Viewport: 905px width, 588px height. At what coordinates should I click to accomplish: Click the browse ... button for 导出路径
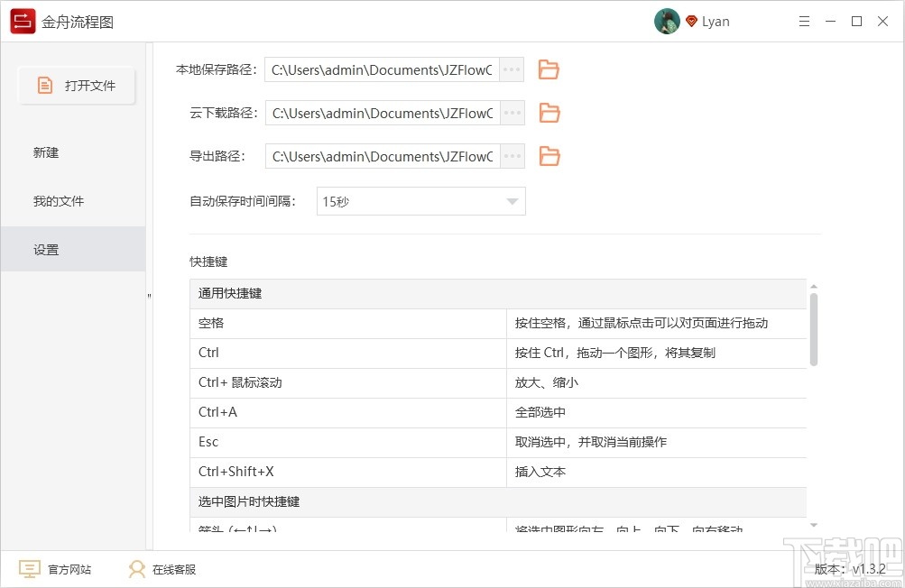(512, 156)
